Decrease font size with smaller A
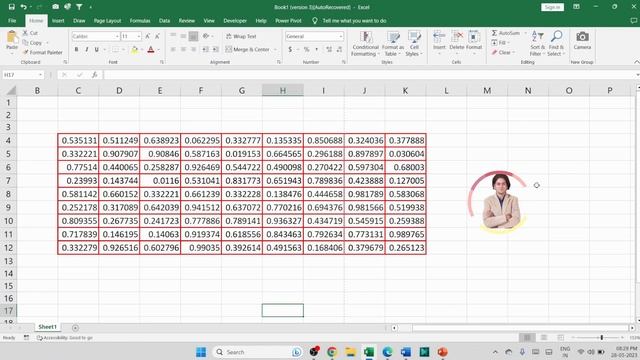This screenshot has height=360, width=640. pos(157,36)
